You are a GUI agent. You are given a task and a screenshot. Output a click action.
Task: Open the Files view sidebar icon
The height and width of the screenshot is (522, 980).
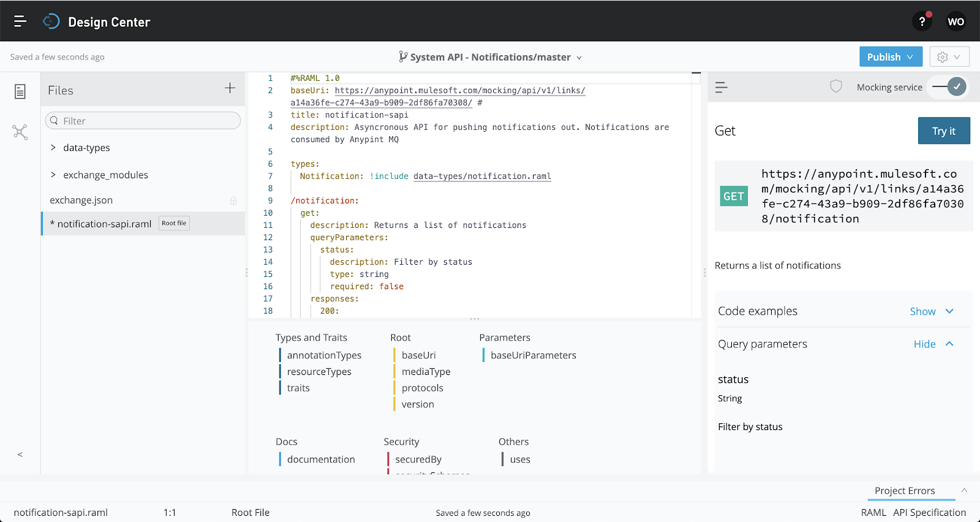pos(20,91)
